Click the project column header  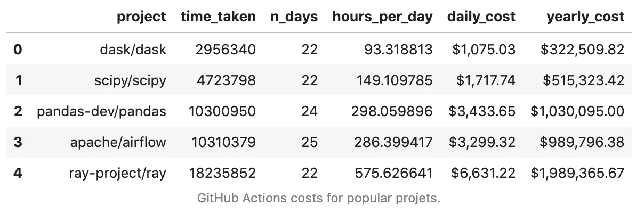pyautogui.click(x=141, y=17)
